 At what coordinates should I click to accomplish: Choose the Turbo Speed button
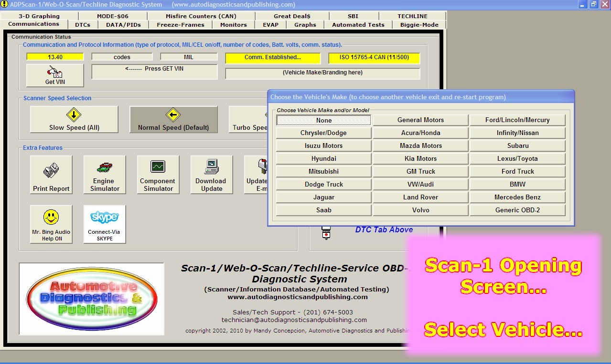248,119
